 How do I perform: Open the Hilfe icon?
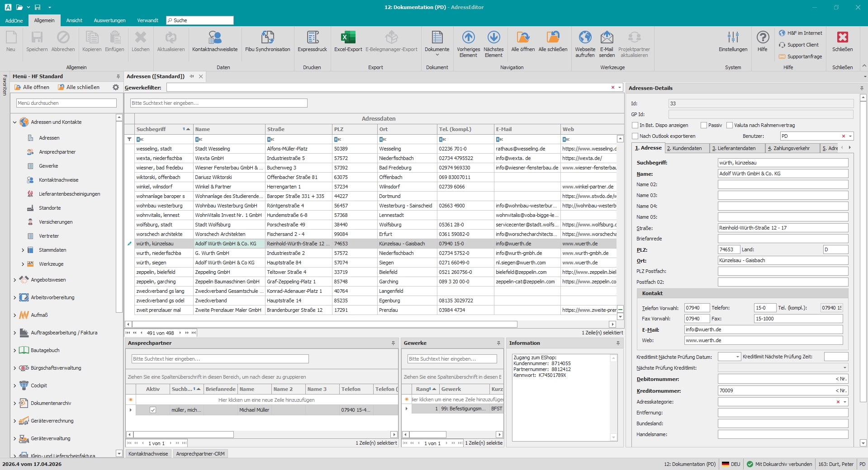pyautogui.click(x=763, y=42)
